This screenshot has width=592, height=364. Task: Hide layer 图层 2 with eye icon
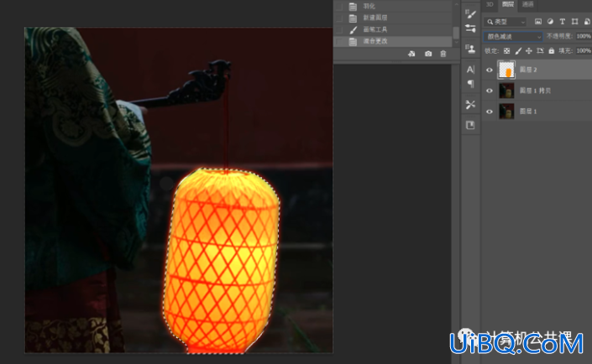[x=490, y=70]
